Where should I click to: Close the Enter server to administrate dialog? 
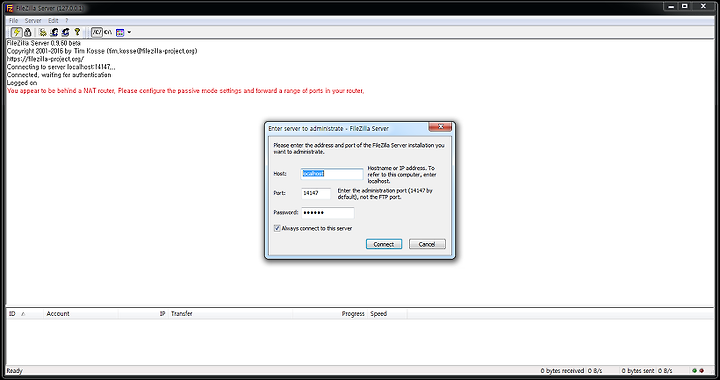click(441, 127)
